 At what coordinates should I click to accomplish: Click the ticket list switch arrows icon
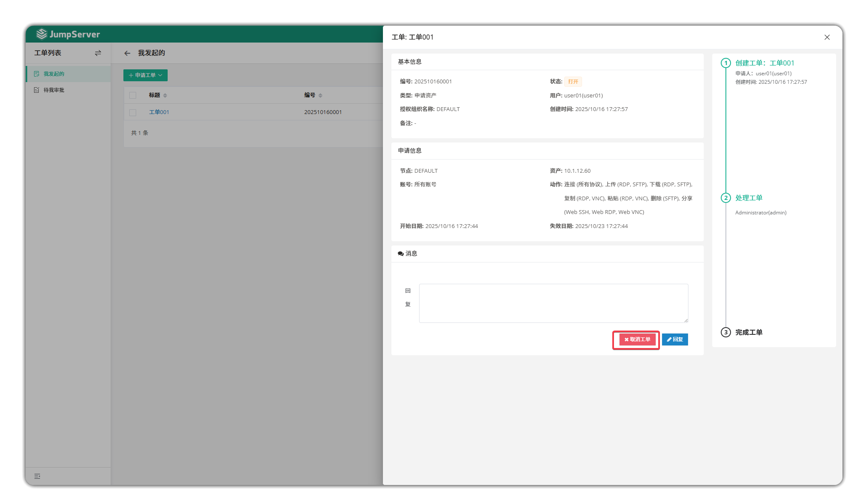point(98,53)
